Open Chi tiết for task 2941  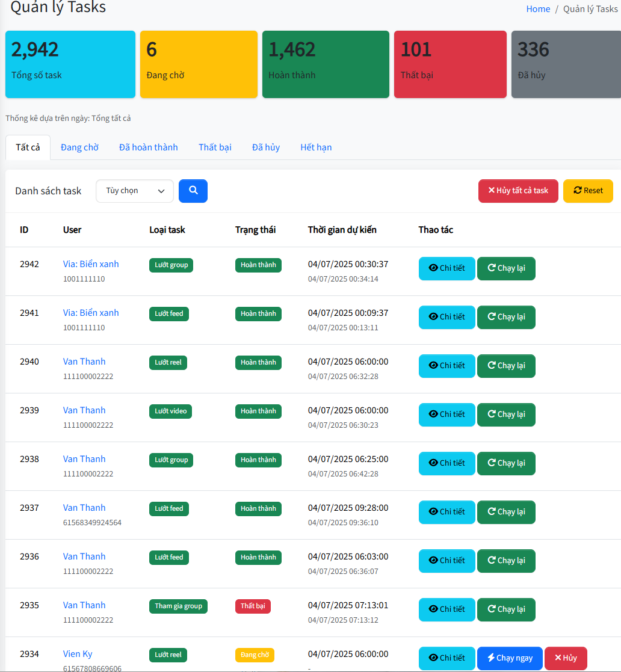(x=446, y=317)
